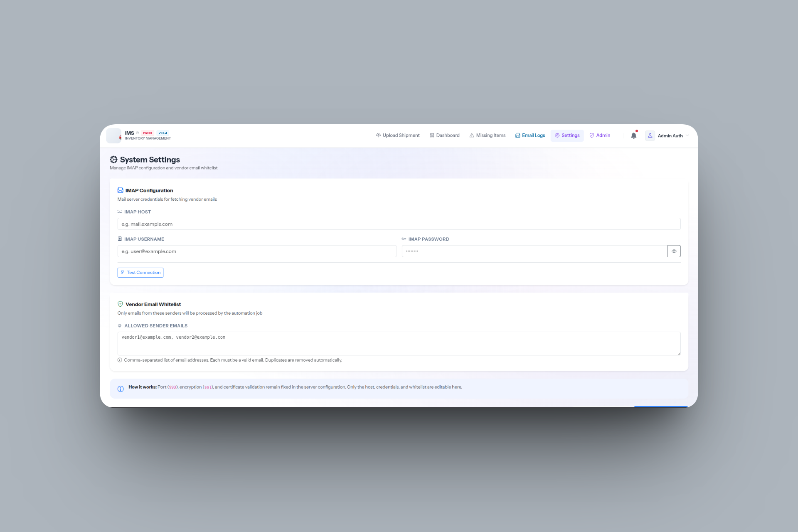Focus the Allowed Sender Emails textarea
Image resolution: width=798 pixels, height=532 pixels.
(x=399, y=344)
